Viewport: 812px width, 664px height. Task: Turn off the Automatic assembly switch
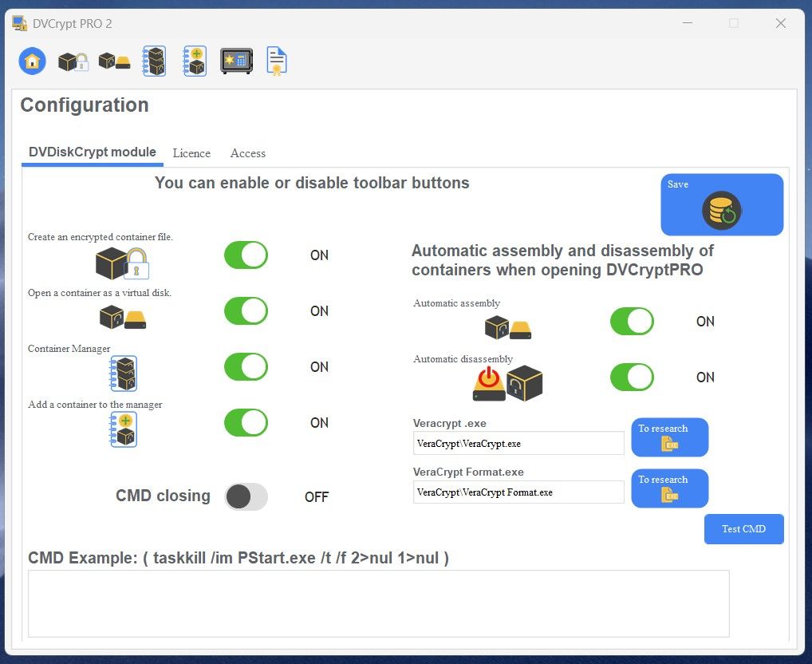(632, 322)
